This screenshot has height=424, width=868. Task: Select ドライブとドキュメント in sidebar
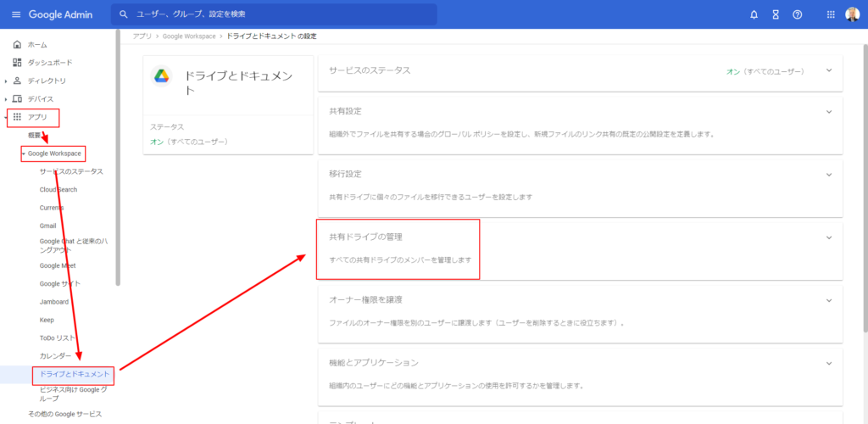point(75,375)
